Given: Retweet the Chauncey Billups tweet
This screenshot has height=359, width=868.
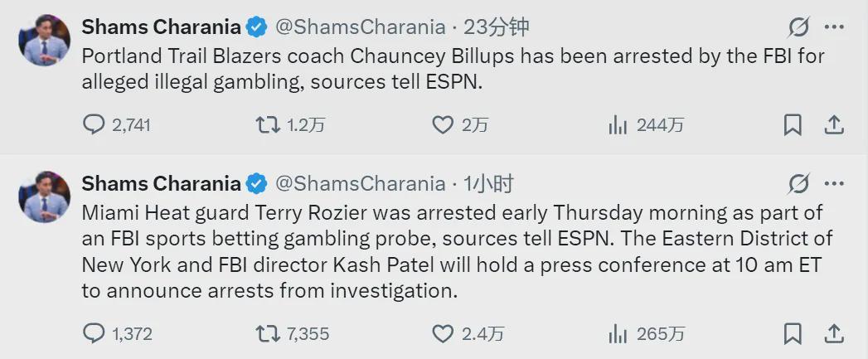Looking at the screenshot, I should pos(267,124).
